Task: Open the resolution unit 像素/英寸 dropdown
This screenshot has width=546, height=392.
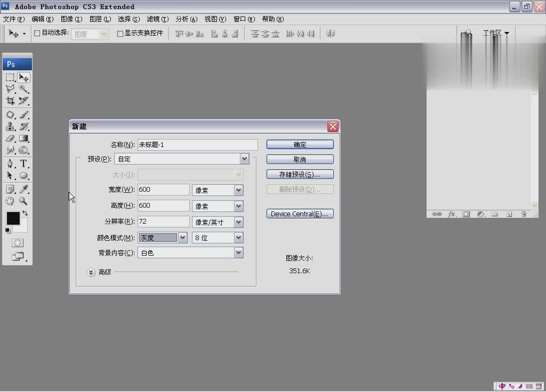Action: pos(218,222)
